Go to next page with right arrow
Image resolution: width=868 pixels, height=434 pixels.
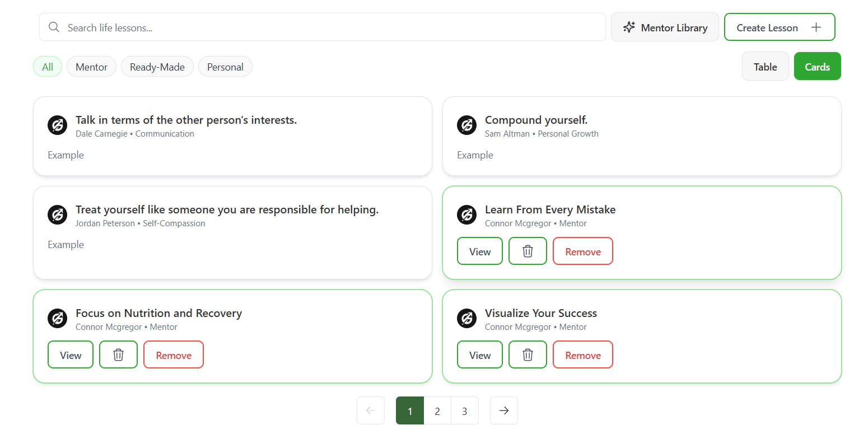click(503, 410)
